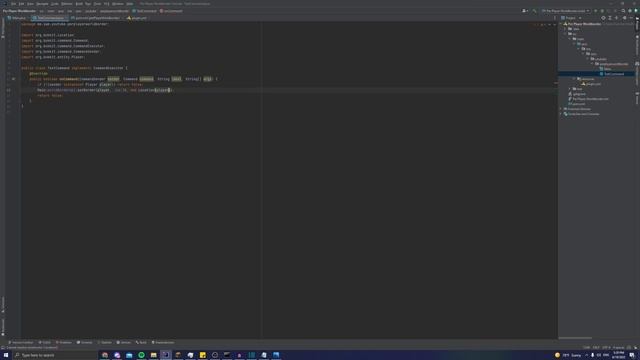Collapse the java folder arrow

[574, 44]
